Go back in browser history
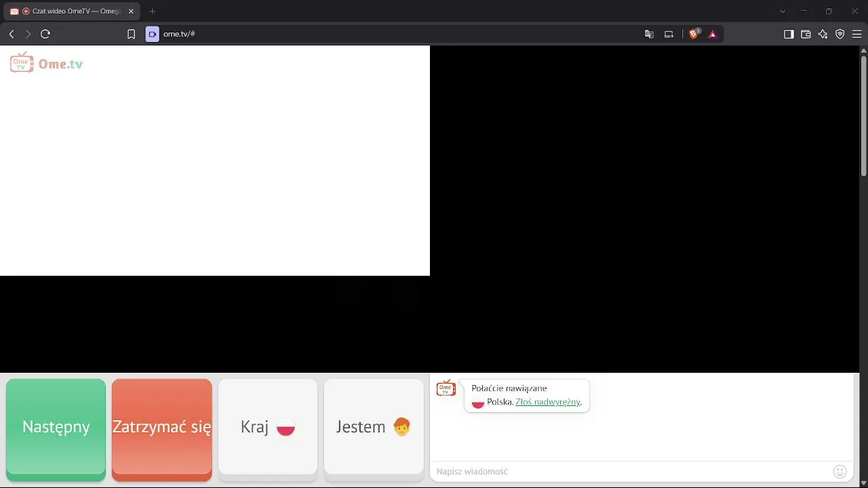Screen dimensions: 868x488 tap(12, 34)
